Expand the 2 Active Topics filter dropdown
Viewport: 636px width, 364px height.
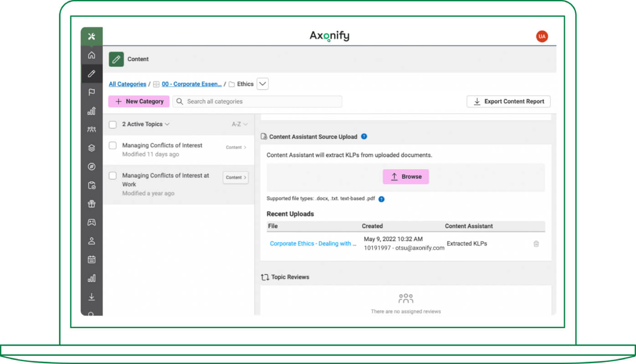pos(146,124)
